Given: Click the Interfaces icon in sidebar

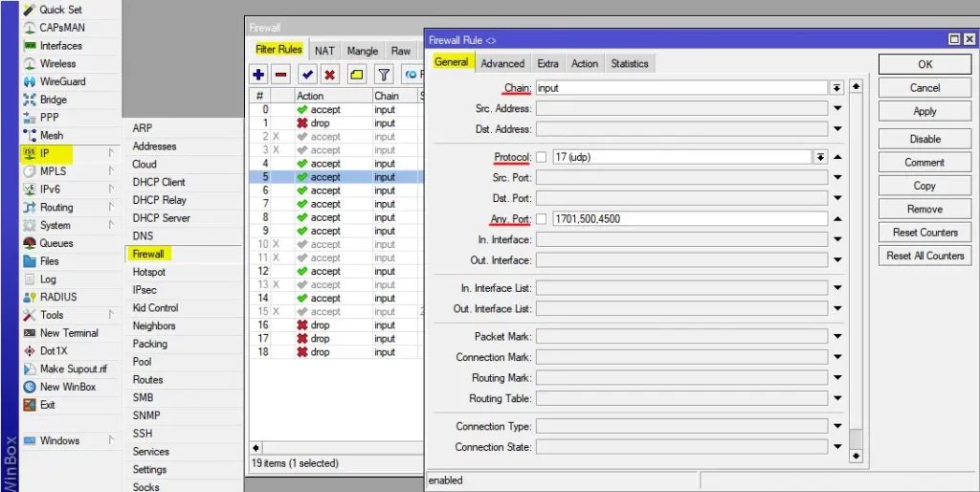Looking at the screenshot, I should pyautogui.click(x=30, y=46).
